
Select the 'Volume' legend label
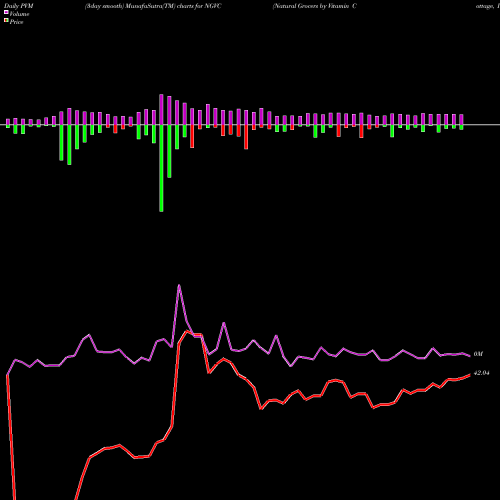click(x=19, y=14)
